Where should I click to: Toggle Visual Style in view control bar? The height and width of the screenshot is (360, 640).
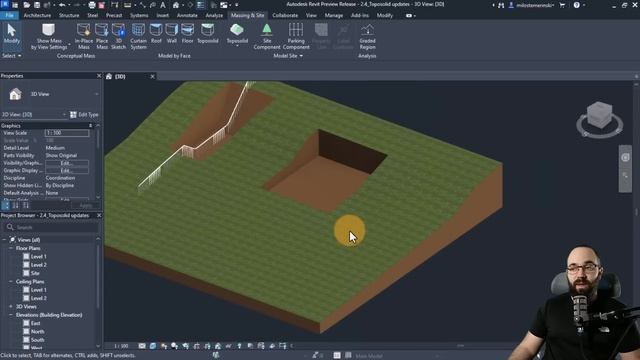pyautogui.click(x=153, y=346)
